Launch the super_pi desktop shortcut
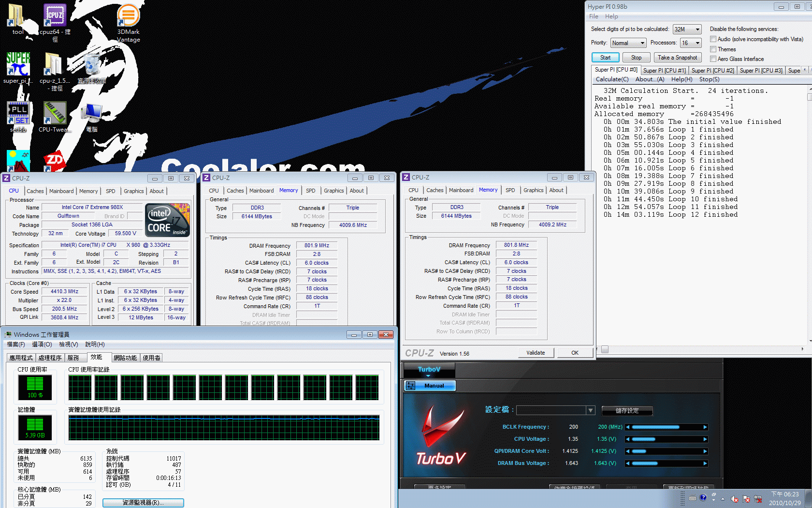The width and height of the screenshot is (812, 508). click(18, 68)
